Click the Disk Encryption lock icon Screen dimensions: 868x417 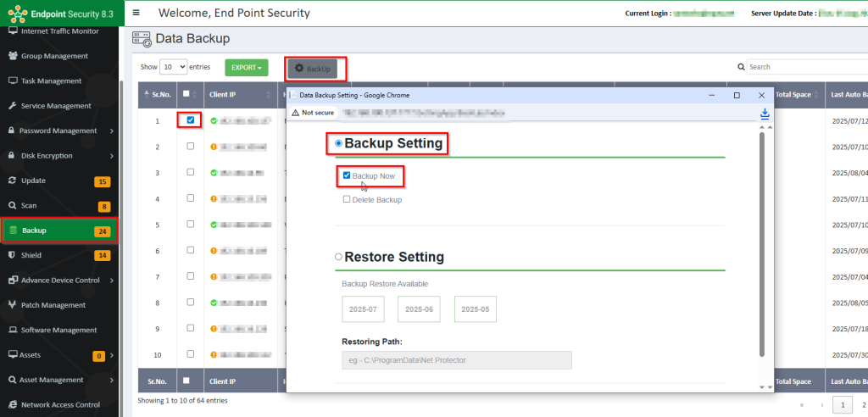[12, 156]
